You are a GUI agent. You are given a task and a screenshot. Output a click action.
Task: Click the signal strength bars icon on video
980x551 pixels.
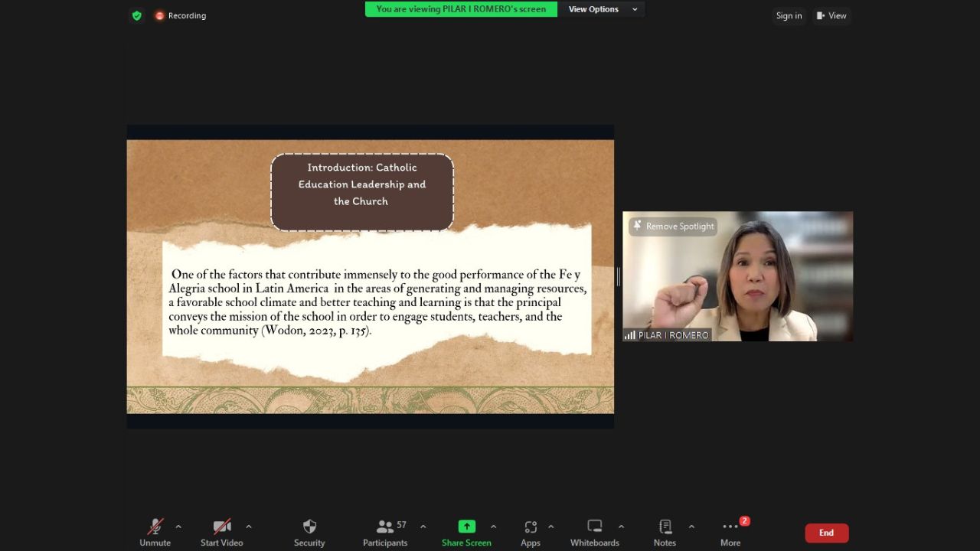click(630, 335)
